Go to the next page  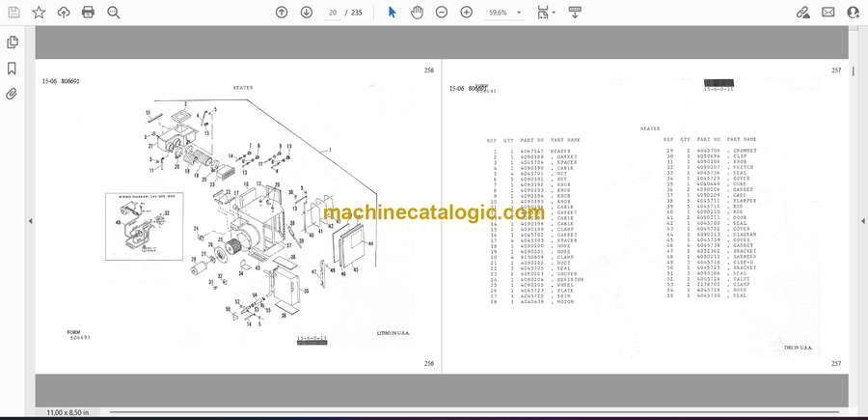pos(306,13)
